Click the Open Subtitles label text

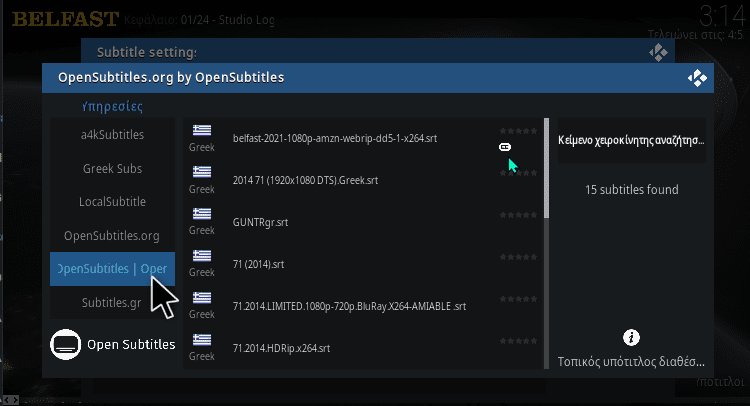(131, 344)
